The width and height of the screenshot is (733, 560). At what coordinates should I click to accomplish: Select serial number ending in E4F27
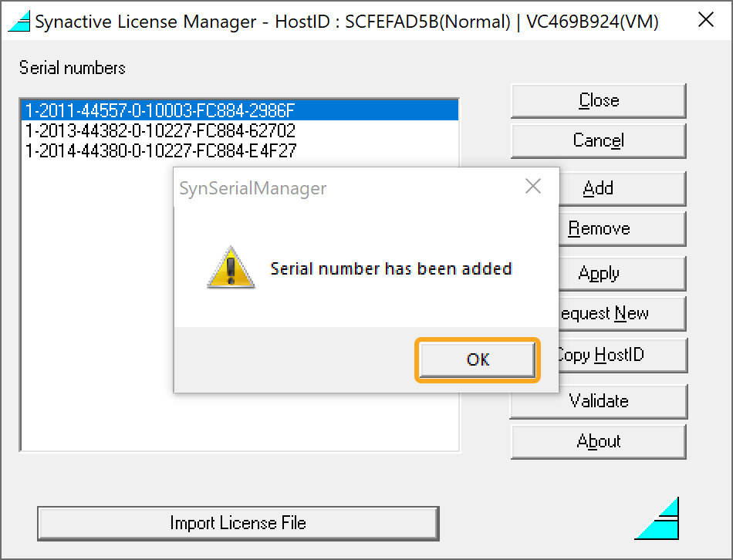239,150
